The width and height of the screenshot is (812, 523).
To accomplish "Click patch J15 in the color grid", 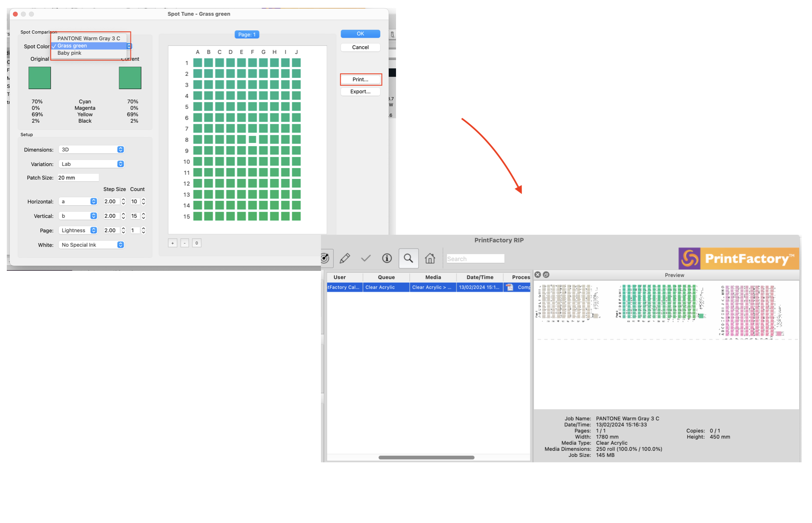I will coord(296,216).
